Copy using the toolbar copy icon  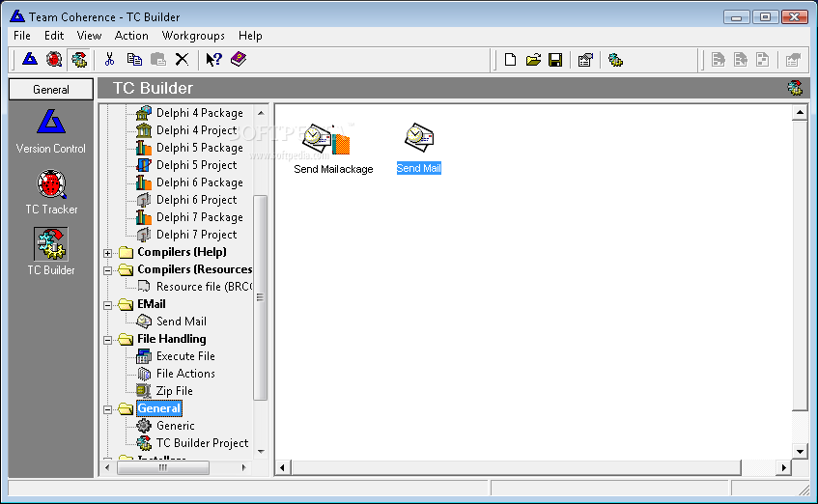pyautogui.click(x=134, y=60)
